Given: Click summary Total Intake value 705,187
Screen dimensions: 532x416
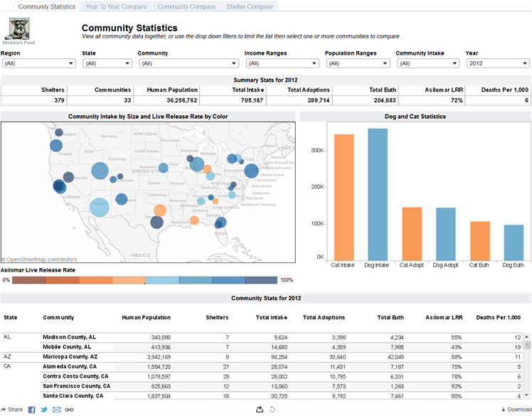Looking at the screenshot, I should (x=252, y=100).
